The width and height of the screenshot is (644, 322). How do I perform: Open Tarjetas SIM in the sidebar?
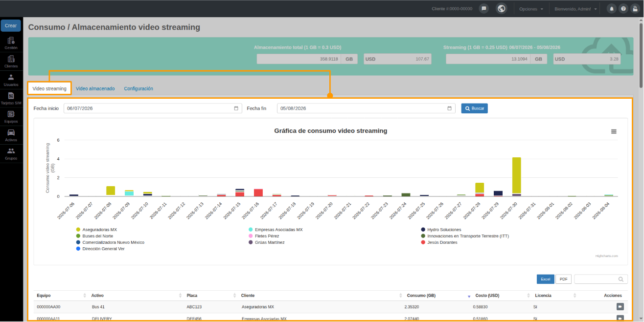pyautogui.click(x=11, y=99)
